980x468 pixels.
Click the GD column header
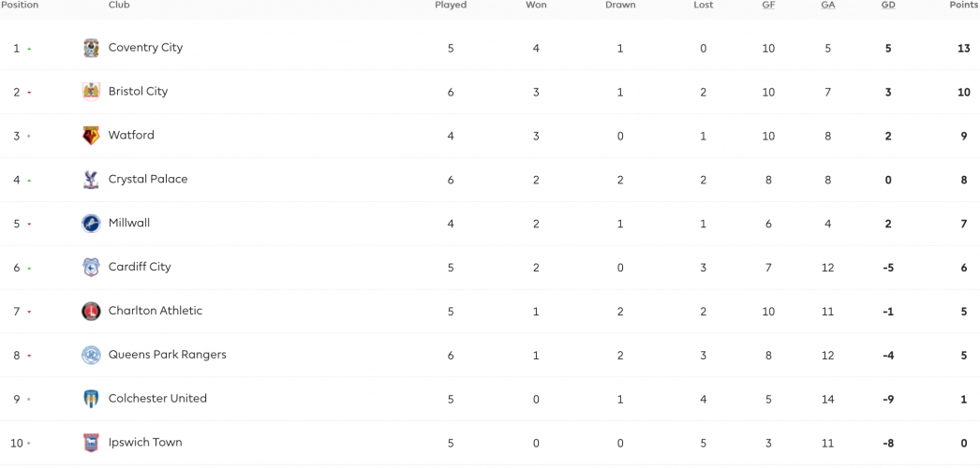[x=888, y=5]
